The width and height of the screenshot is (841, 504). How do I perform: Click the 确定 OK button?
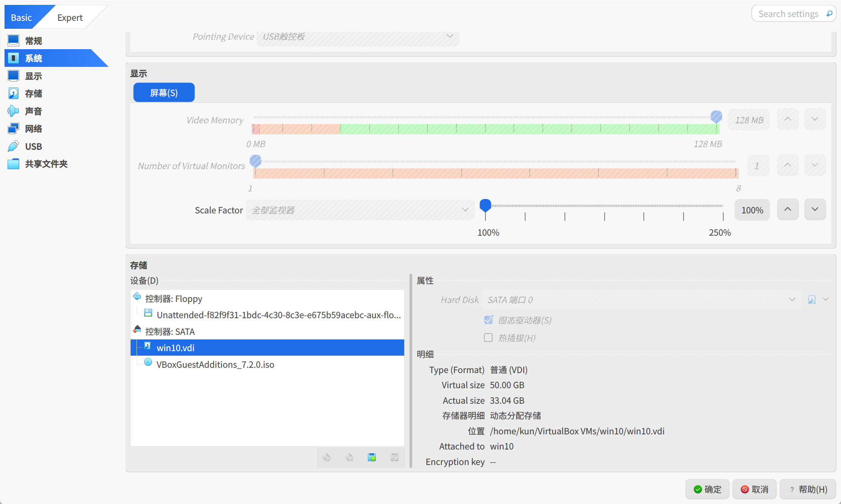point(707,489)
